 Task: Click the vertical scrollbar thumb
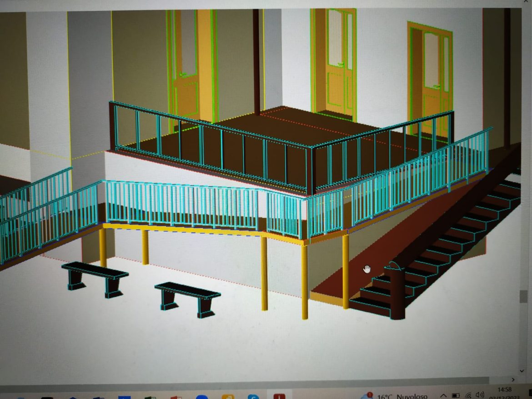pos(524,296)
